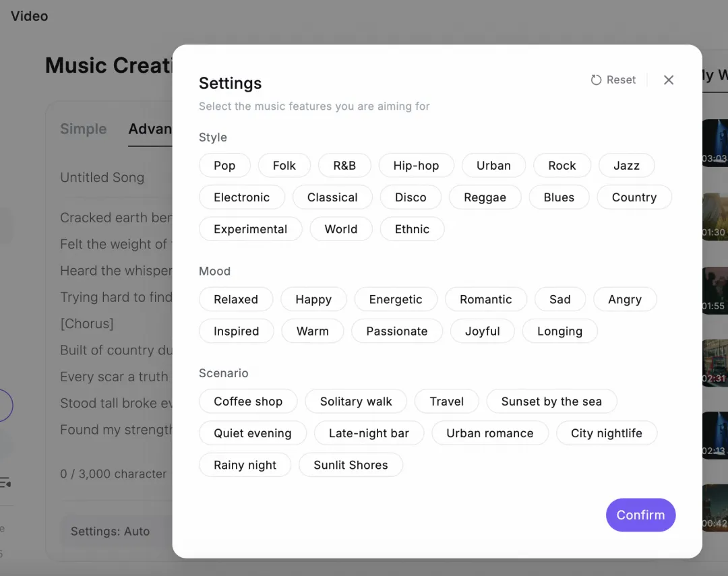728x576 pixels.
Task: Select the Coffee shop scenario
Action: [x=248, y=401]
